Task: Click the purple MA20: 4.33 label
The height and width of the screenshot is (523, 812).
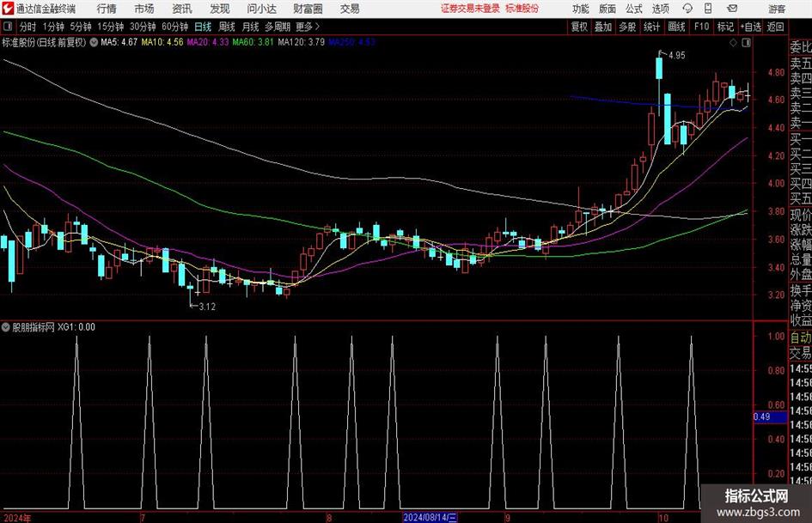Action: 208,42
